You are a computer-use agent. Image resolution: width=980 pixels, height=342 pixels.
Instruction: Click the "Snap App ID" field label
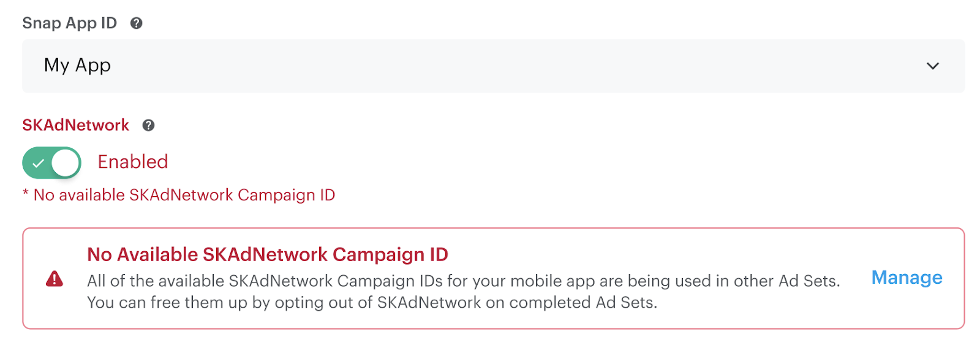[69, 23]
